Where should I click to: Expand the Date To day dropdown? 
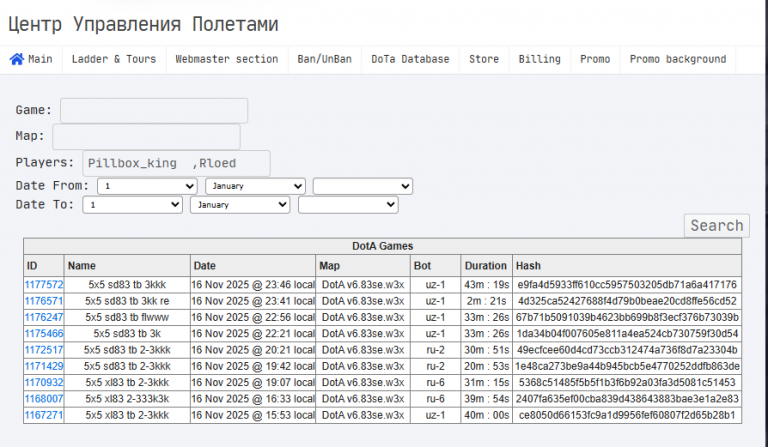click(132, 205)
